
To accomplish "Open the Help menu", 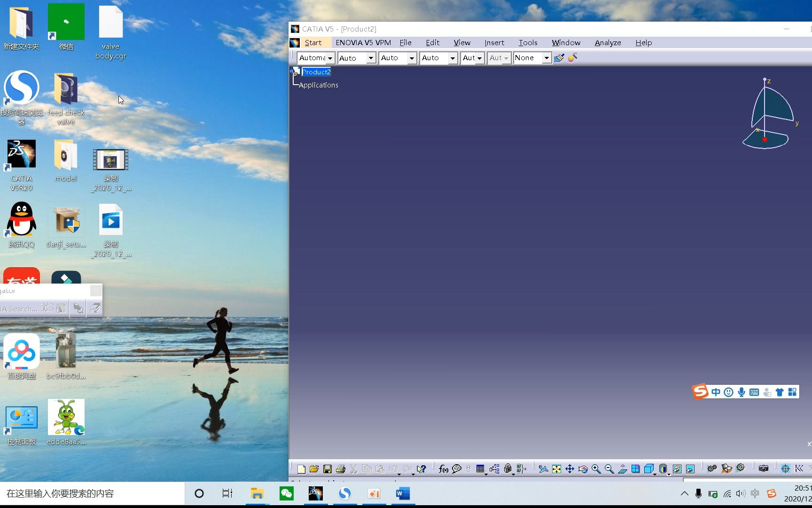I will tap(643, 43).
